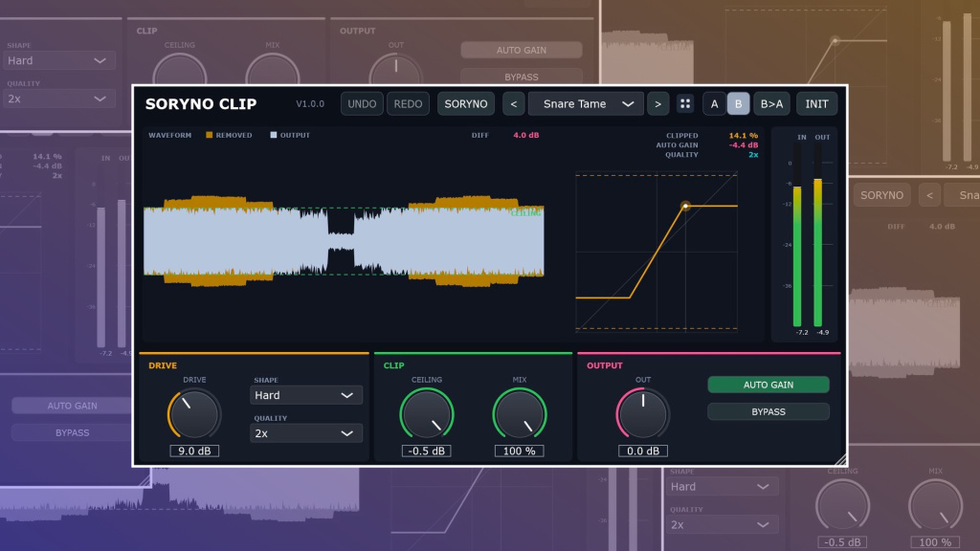980x551 pixels.
Task: Click the SORYNO CLIP title
Action: point(201,103)
